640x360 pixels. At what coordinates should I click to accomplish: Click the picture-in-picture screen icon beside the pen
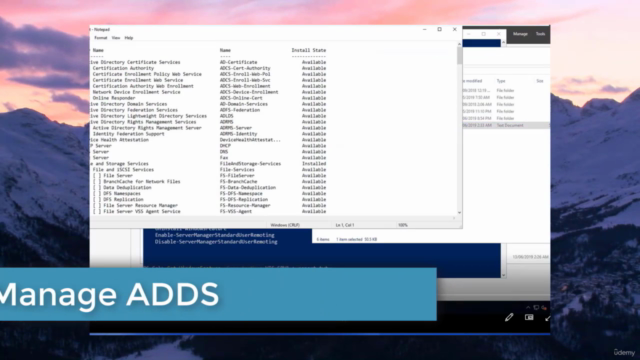tap(529, 317)
